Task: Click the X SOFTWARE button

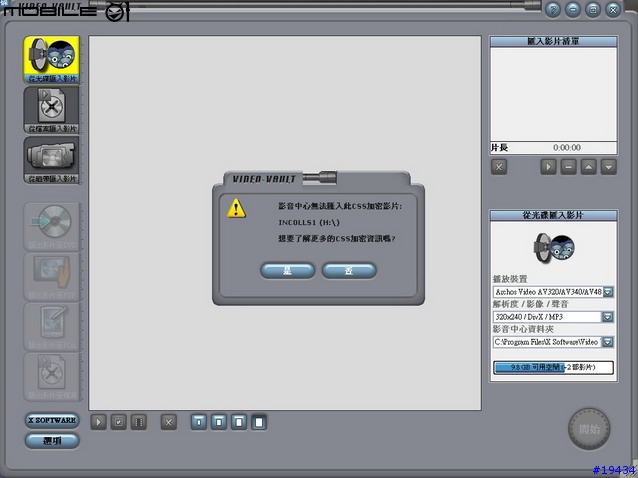Action: [x=52, y=420]
